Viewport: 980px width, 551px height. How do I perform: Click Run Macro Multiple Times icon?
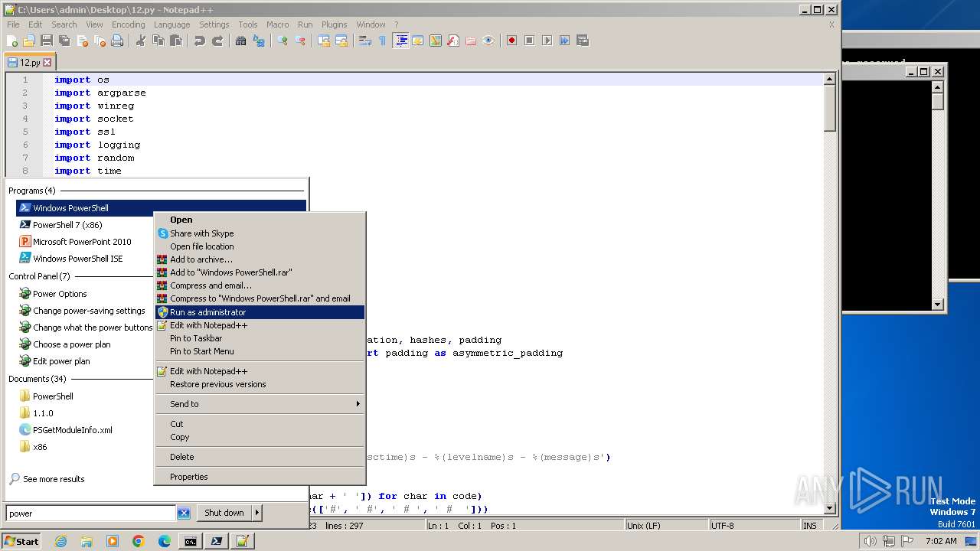565,41
